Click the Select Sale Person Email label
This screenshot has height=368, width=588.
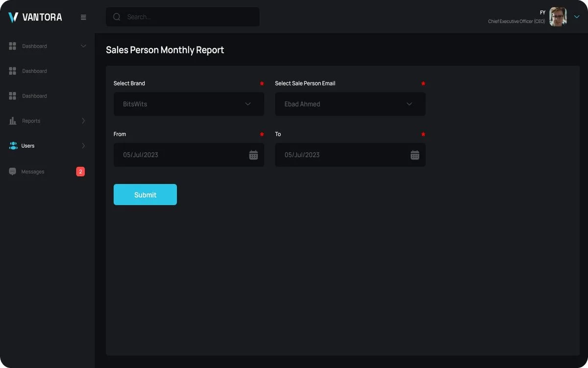click(x=305, y=83)
